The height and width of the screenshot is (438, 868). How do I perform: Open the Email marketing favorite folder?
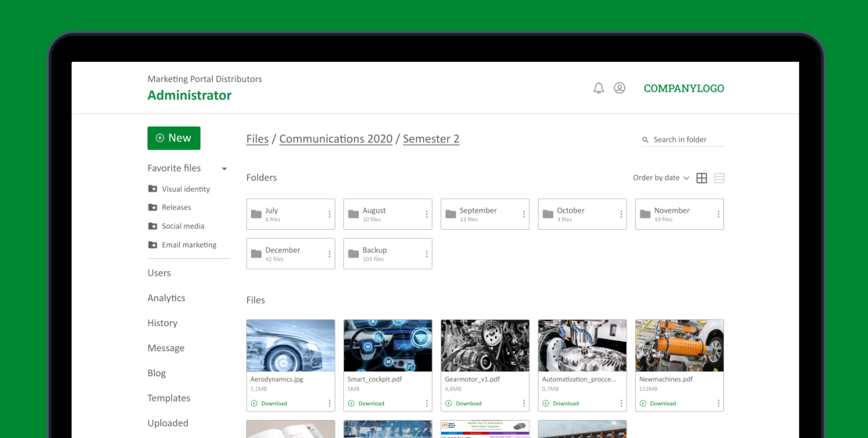182,245
